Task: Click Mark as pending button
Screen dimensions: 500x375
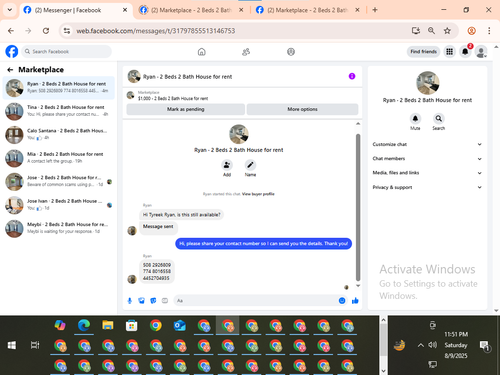Action: coord(186,109)
